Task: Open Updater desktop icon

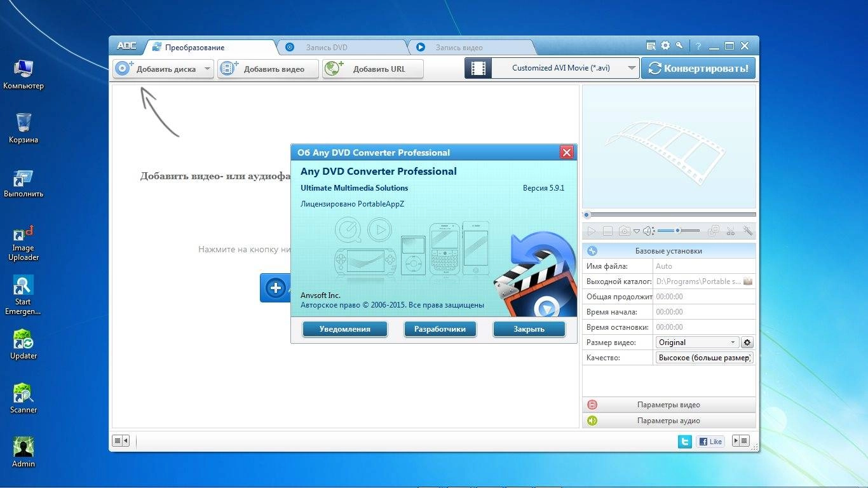Action: pos(24,345)
